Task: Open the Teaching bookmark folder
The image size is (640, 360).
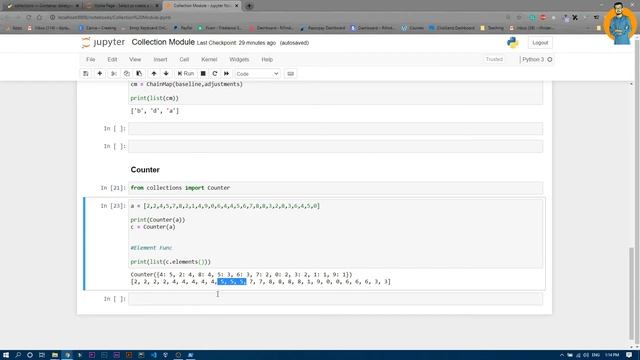Action: [x=492, y=28]
